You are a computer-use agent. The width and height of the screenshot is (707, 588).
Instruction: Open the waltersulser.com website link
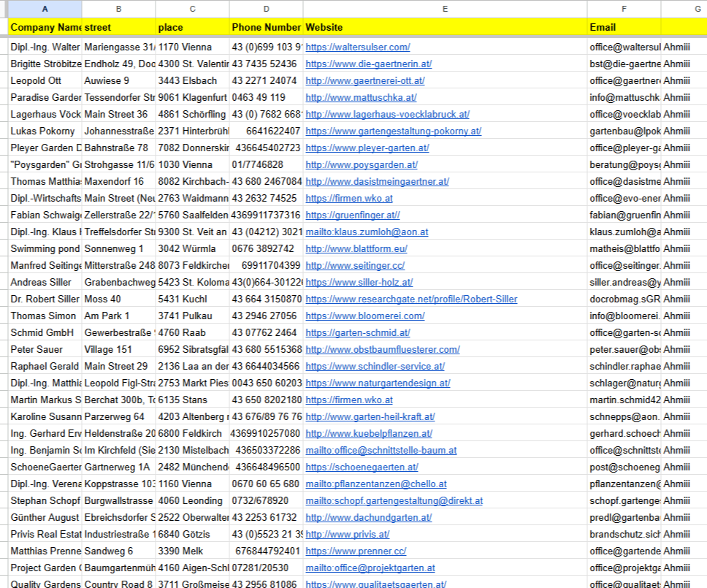(x=357, y=47)
